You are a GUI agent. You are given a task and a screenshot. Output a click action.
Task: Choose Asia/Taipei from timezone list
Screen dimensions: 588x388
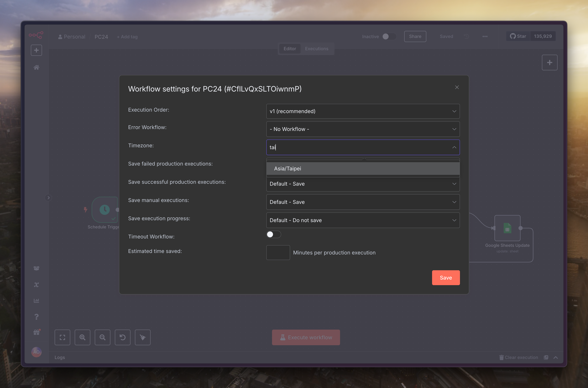point(363,169)
